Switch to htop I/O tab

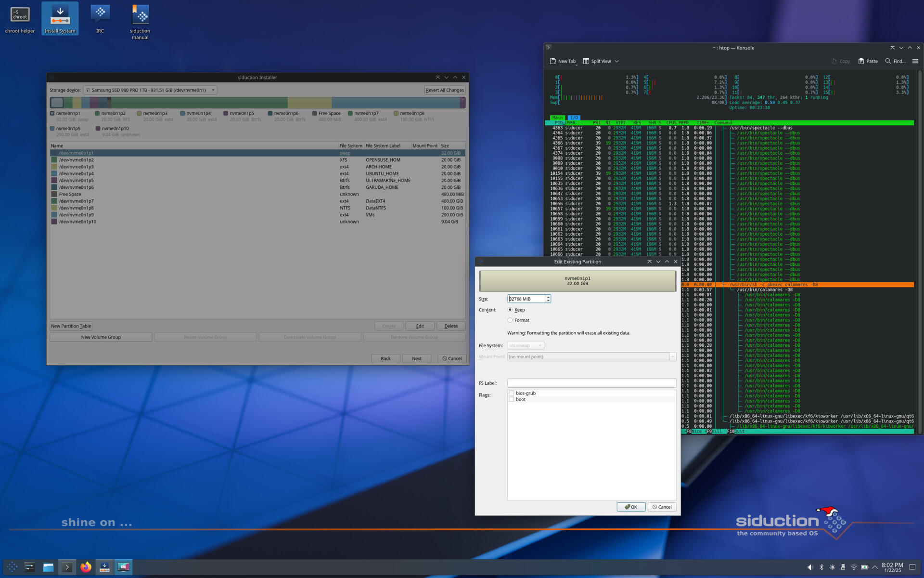point(574,118)
